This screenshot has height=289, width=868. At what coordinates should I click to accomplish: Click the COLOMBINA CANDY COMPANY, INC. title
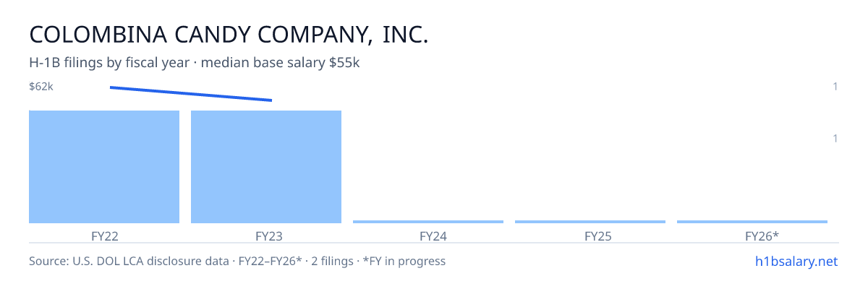(229, 34)
